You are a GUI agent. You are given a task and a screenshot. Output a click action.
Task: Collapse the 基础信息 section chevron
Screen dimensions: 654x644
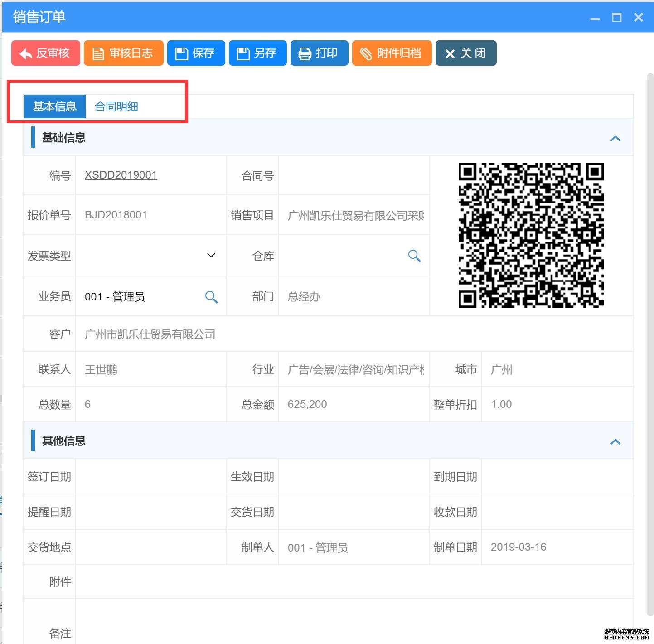pyautogui.click(x=615, y=138)
